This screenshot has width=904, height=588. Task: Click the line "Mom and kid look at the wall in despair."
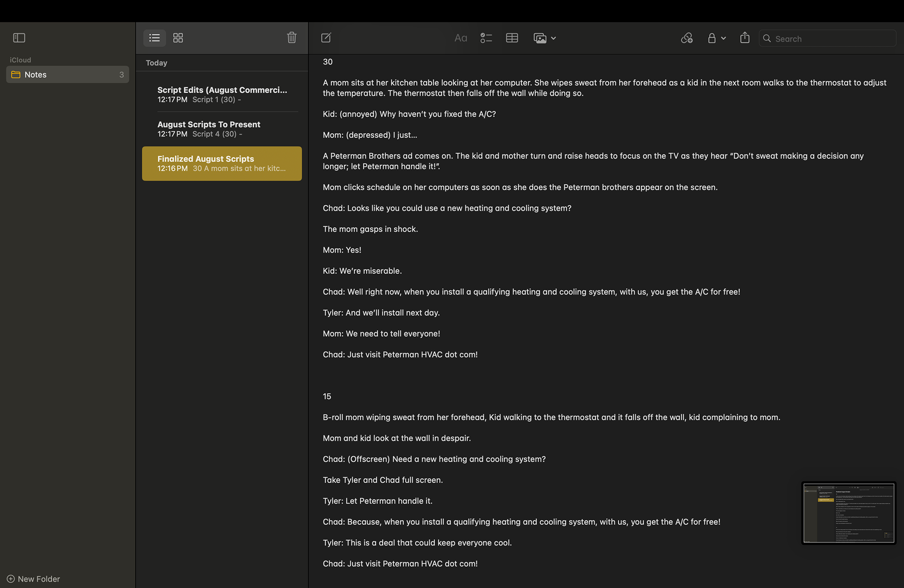click(396, 438)
